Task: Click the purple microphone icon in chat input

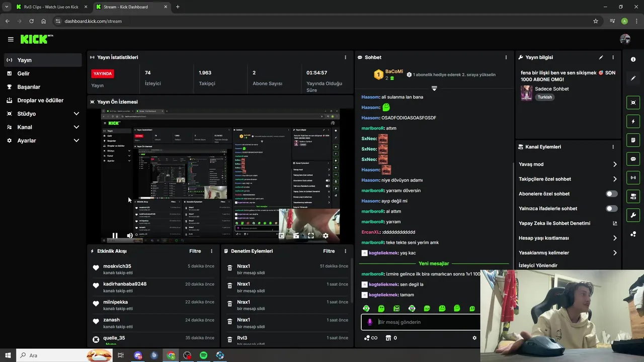Action: coord(369,322)
